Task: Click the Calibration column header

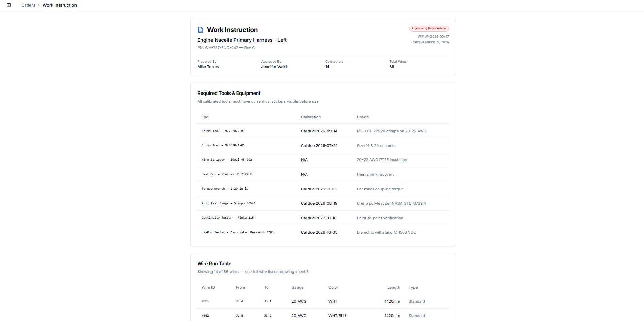Action: [x=310, y=117]
